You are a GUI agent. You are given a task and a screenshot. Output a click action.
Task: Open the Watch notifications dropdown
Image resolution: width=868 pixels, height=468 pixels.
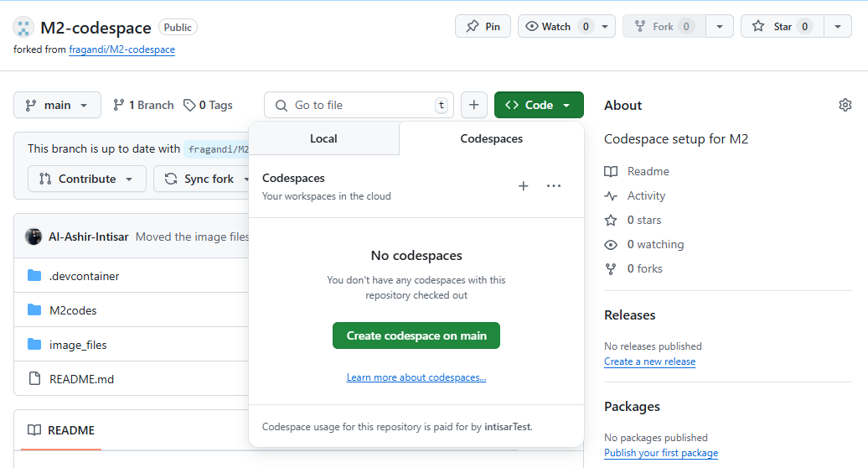[x=566, y=27]
